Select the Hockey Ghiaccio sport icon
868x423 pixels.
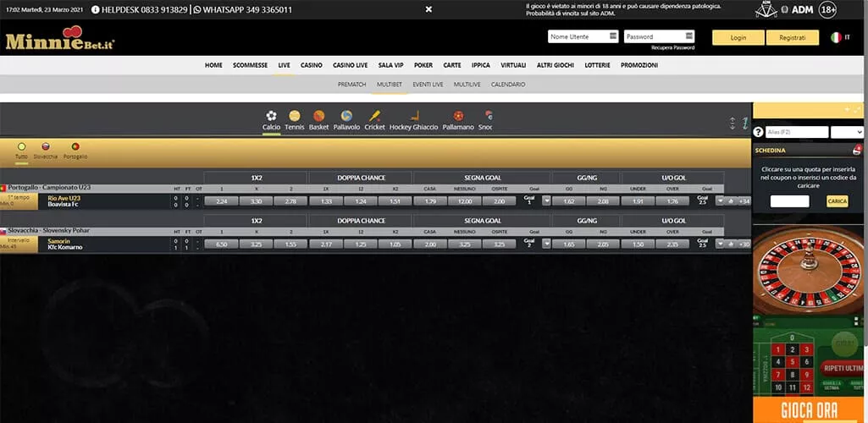(414, 116)
